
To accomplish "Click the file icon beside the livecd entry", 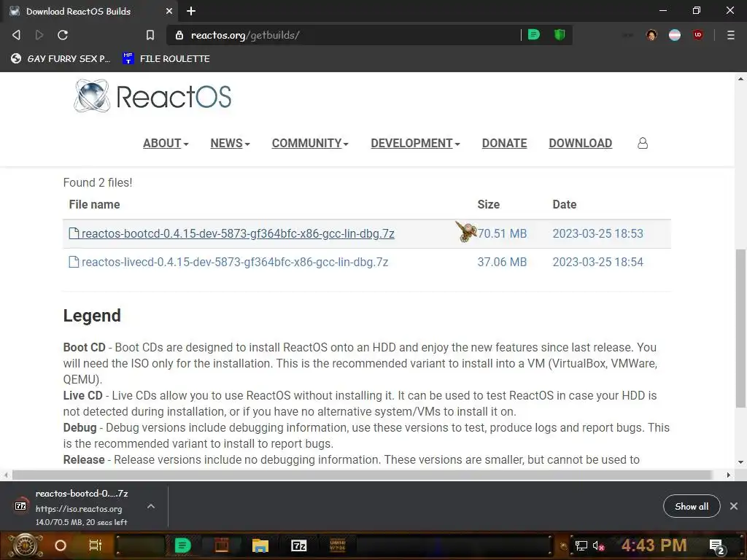I will (74, 262).
